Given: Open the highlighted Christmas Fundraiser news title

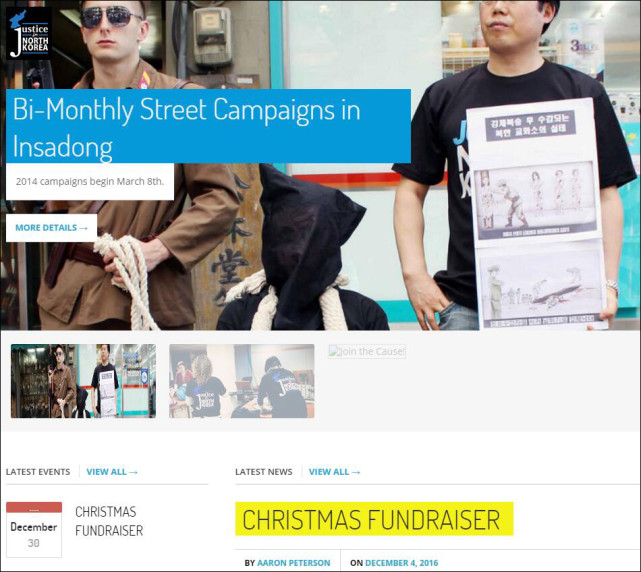Looking at the screenshot, I should (x=374, y=519).
